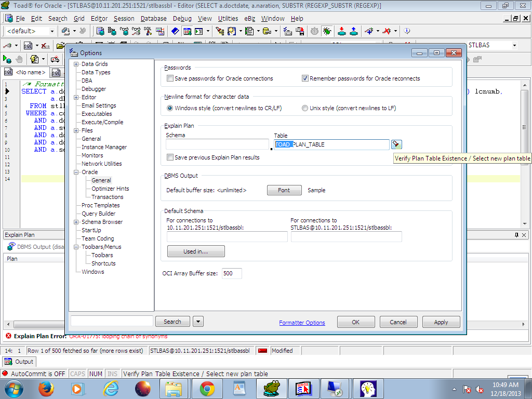Uncheck Remember passwords for Oracle reconnects

click(x=305, y=78)
